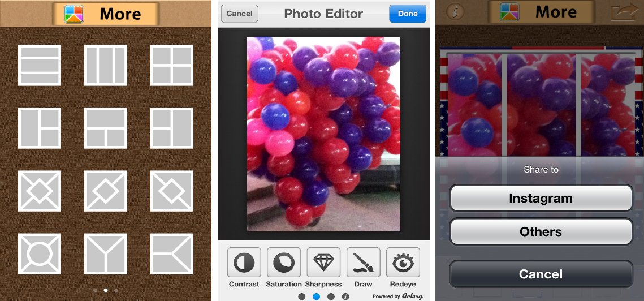
Task: Tap the right collage panel with balloons
Action: [x=607, y=106]
